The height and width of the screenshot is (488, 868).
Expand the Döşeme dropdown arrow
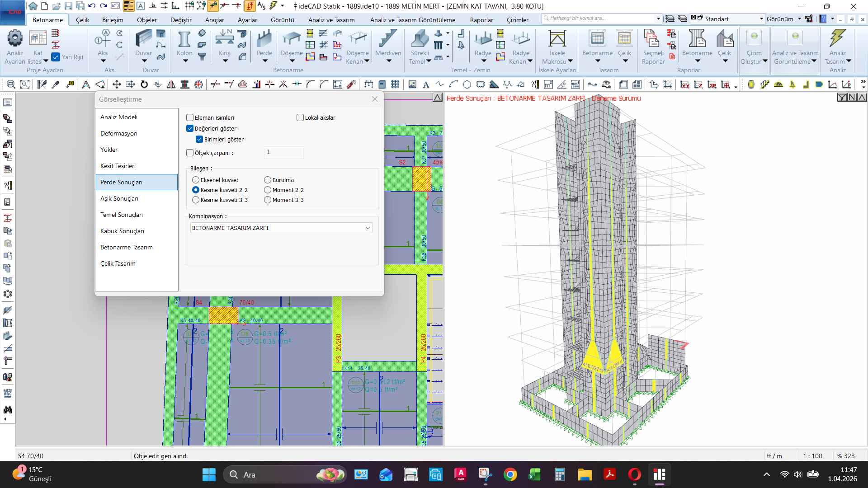coord(292,61)
